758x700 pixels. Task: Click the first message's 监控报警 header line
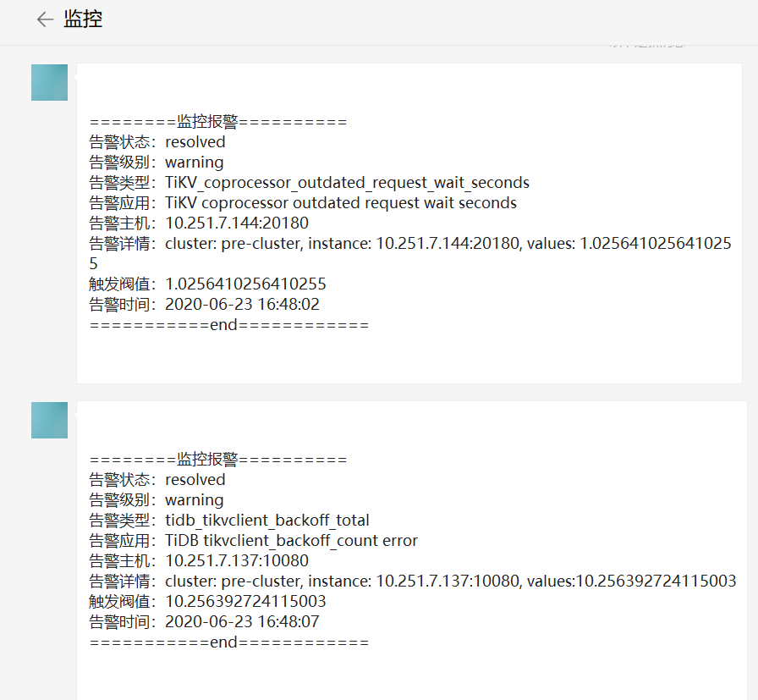(x=218, y=121)
